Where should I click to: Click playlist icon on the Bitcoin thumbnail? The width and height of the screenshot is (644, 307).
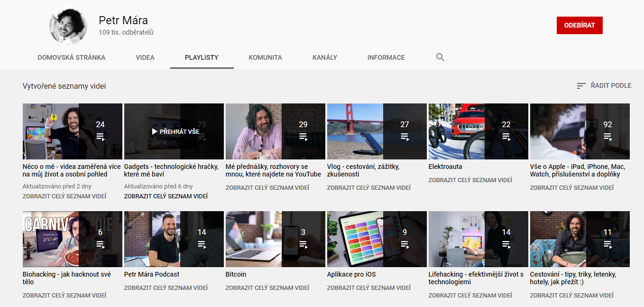pos(303,244)
